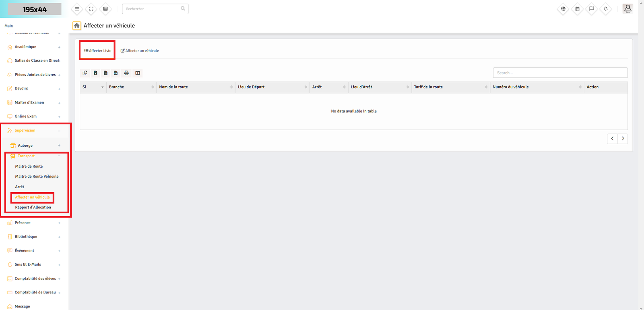Go to Maître de Route Véhicule

[37, 177]
